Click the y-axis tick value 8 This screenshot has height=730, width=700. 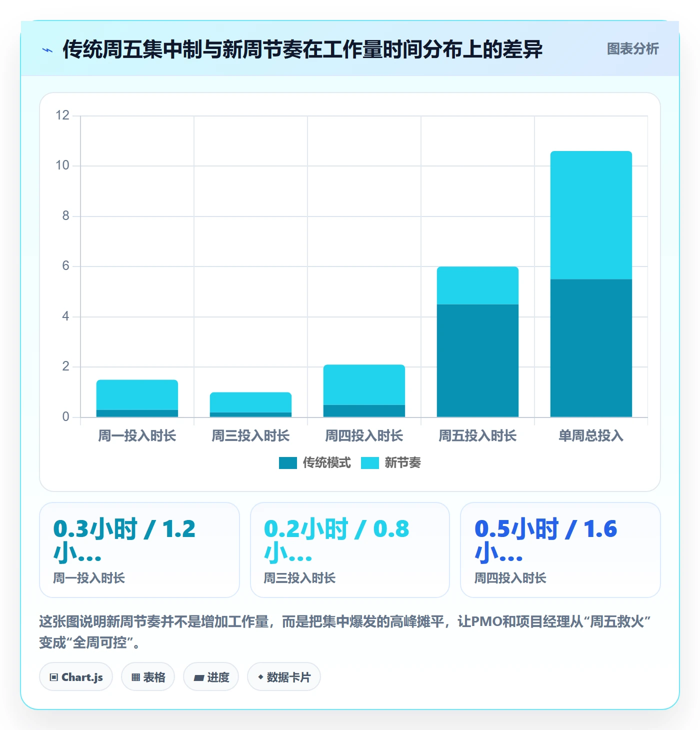point(65,216)
